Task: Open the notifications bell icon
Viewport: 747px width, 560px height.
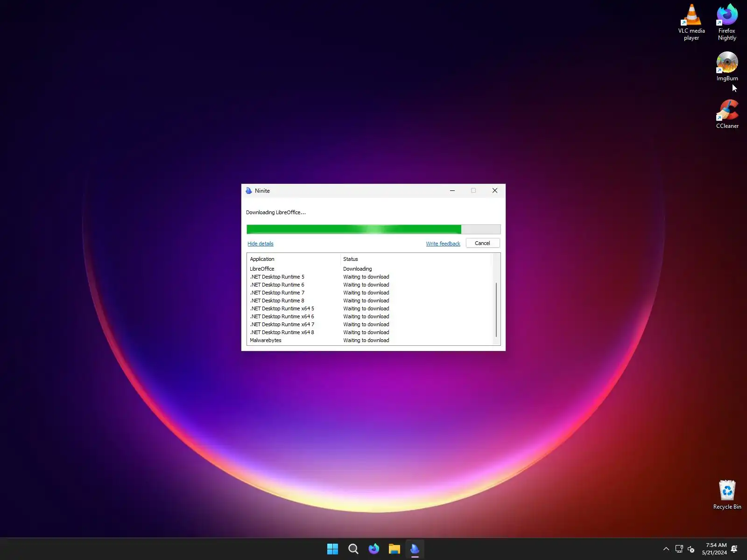Action: (734, 549)
